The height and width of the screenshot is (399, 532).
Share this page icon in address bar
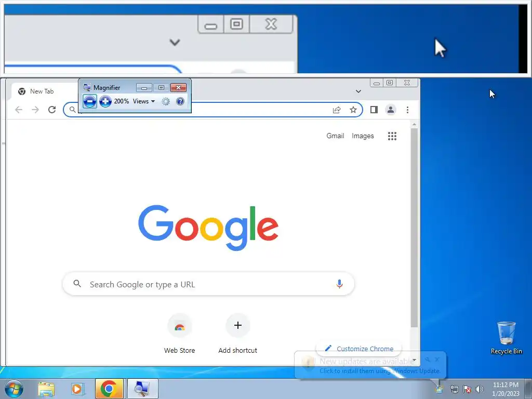click(337, 110)
